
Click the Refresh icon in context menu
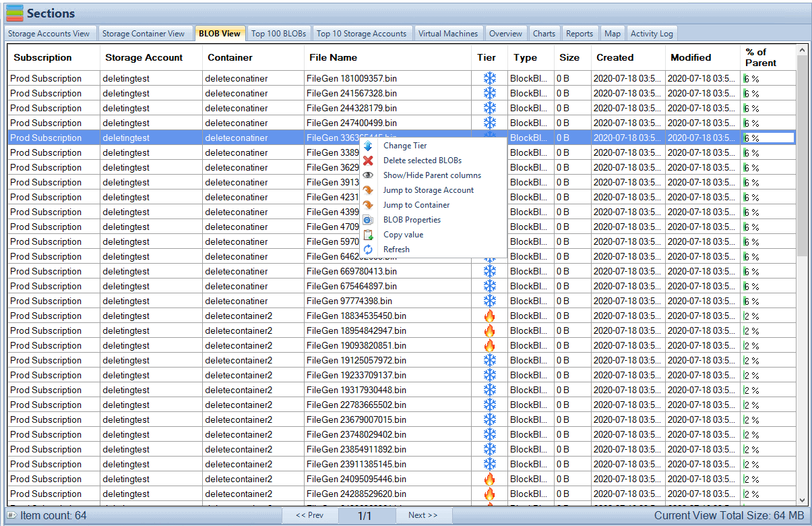[369, 250]
